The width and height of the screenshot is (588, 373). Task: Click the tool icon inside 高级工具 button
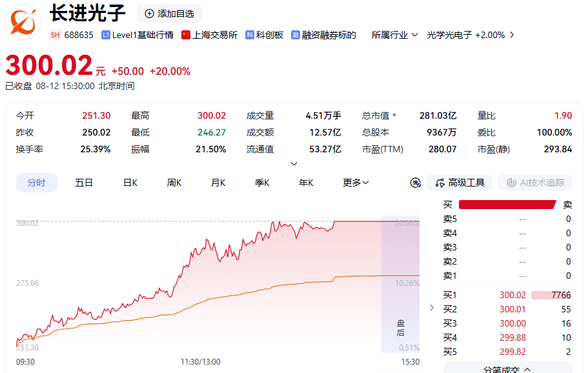pos(440,183)
